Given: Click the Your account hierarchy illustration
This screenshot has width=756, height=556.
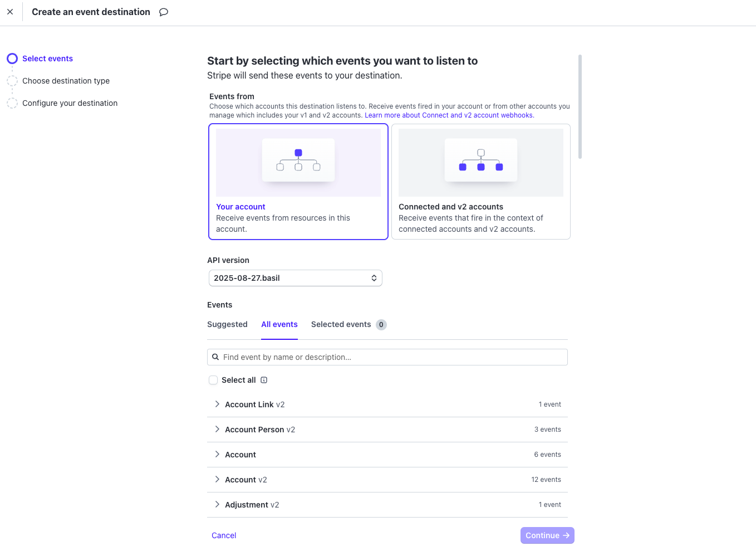Looking at the screenshot, I should (x=298, y=163).
